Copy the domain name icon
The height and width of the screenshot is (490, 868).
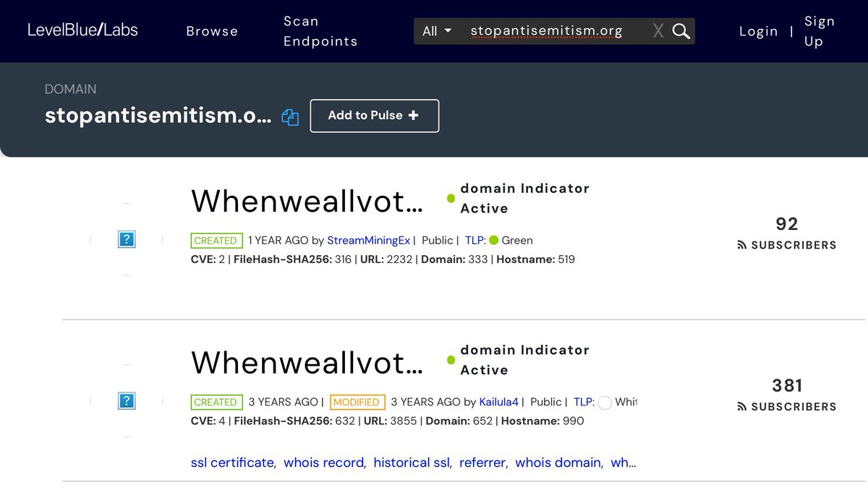pyautogui.click(x=290, y=117)
